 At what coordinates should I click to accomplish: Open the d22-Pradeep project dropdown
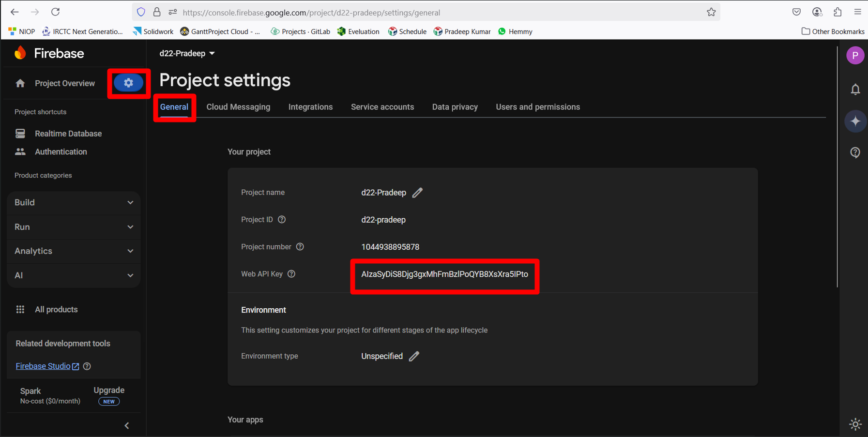[x=187, y=53]
